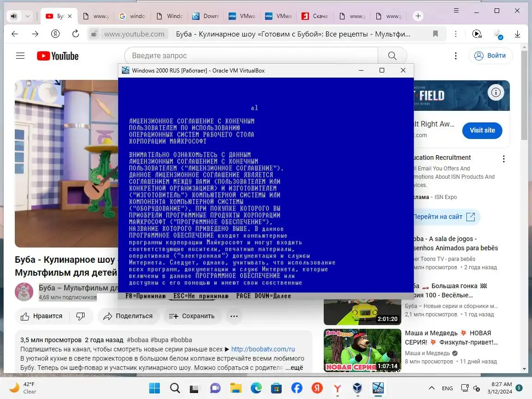Open the Маша и Медведь video thumbnail
The width and height of the screenshot is (532, 399).
(363, 351)
